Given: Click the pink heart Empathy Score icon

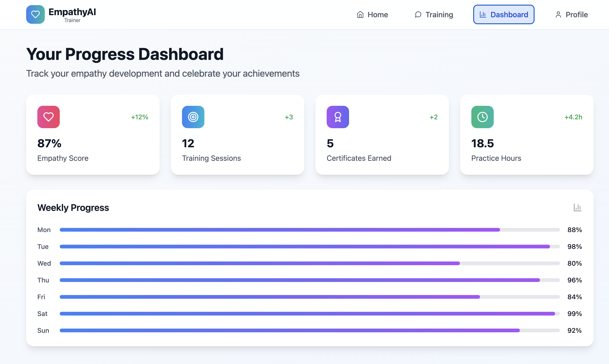Looking at the screenshot, I should click(48, 117).
